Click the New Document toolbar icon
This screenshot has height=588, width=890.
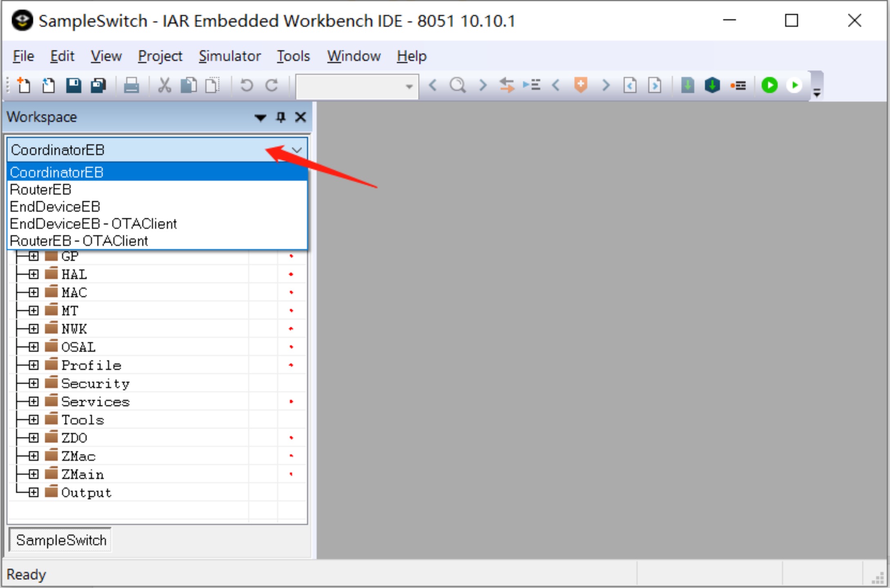click(x=24, y=86)
